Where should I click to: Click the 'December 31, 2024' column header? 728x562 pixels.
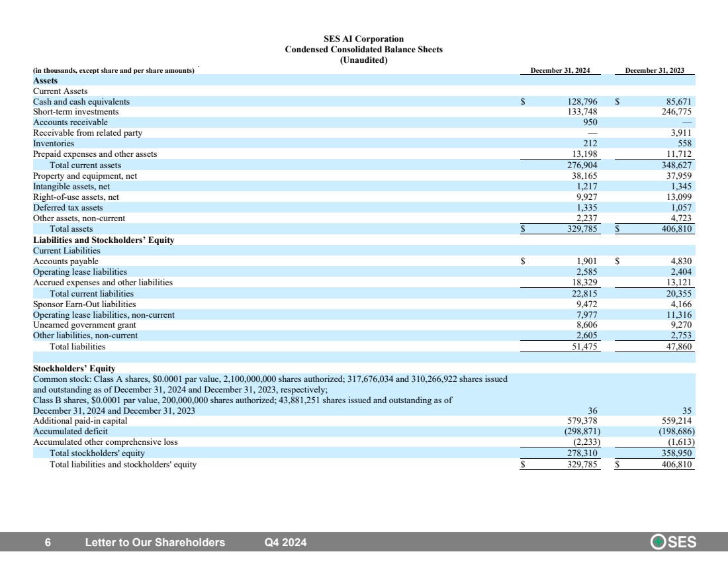[560, 71]
